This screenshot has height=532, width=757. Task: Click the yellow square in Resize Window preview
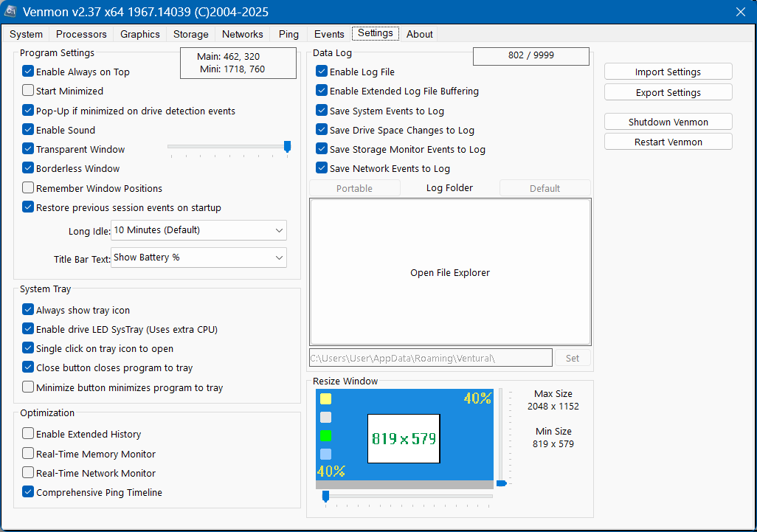pyautogui.click(x=326, y=398)
